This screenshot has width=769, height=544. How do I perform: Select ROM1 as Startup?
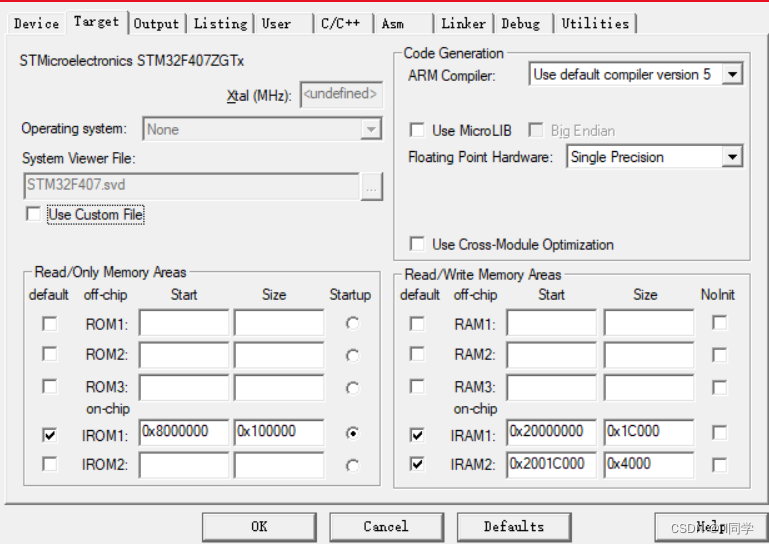[352, 323]
